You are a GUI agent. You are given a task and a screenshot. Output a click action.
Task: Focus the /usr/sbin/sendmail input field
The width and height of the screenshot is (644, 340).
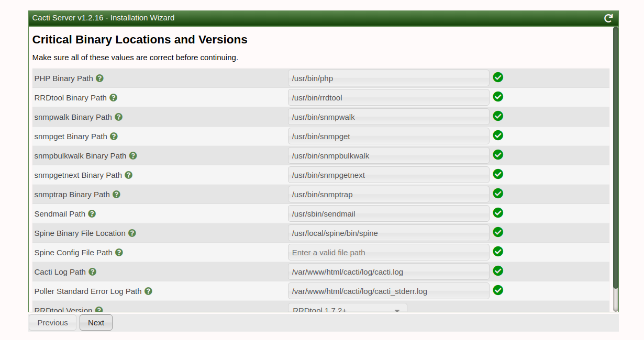388,214
